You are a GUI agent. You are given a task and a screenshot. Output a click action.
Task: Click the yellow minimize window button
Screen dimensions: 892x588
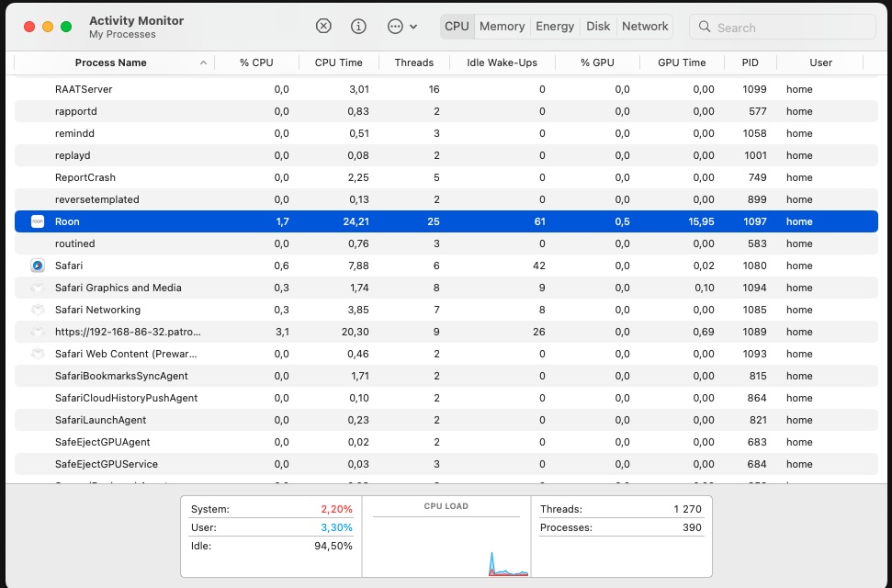pyautogui.click(x=48, y=26)
